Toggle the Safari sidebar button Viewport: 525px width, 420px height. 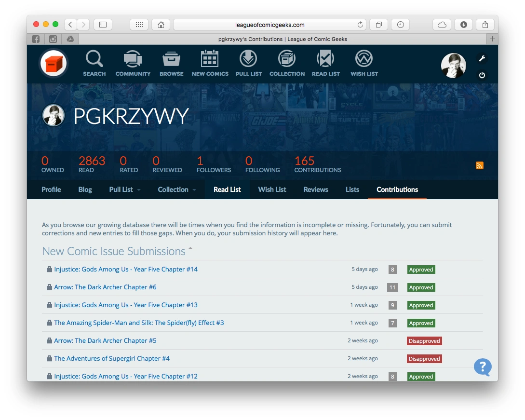click(x=103, y=25)
